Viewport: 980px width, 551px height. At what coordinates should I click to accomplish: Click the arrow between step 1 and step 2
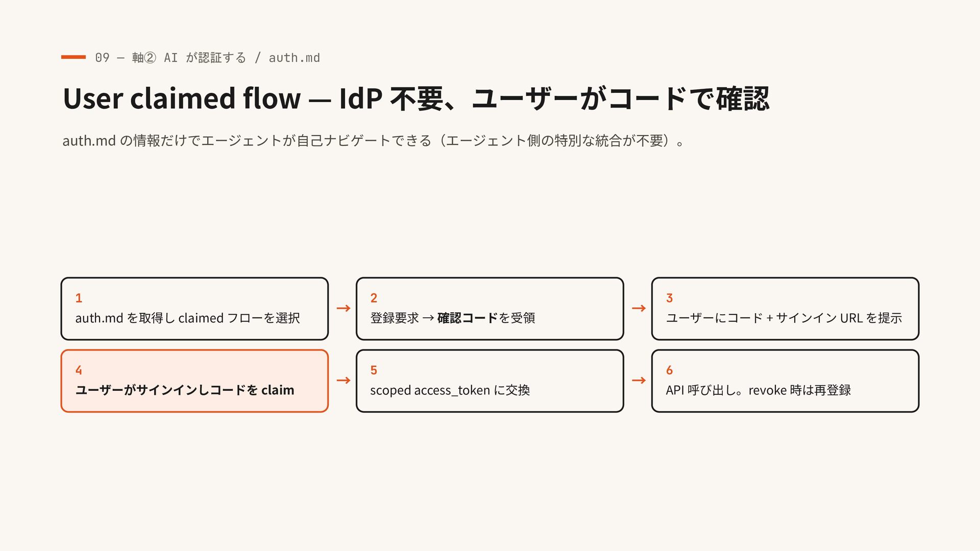344,308
